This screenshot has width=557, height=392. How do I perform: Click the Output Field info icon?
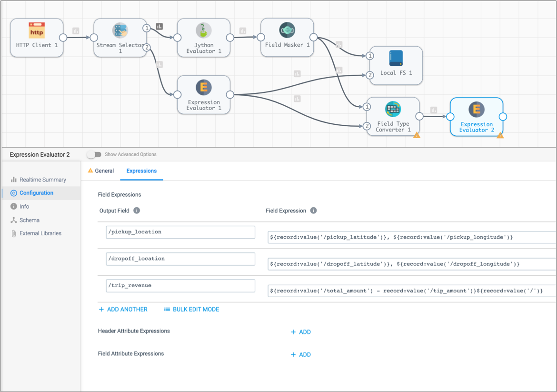[137, 211]
